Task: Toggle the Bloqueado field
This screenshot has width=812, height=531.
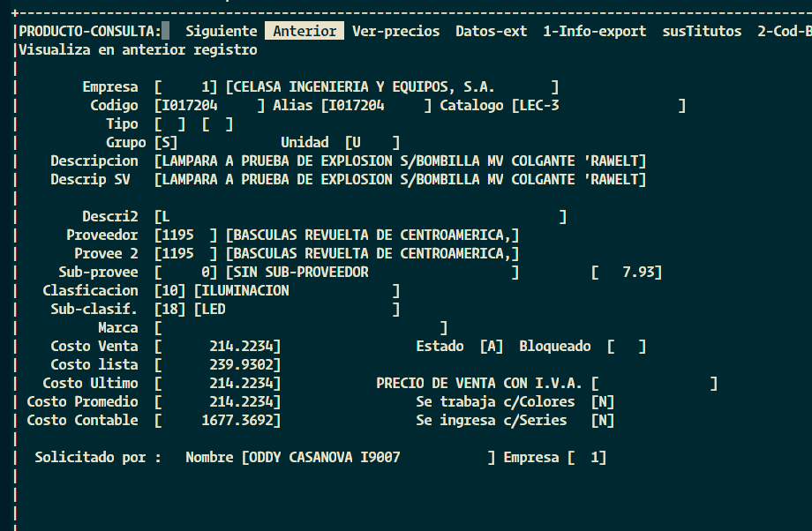Action: click(626, 347)
